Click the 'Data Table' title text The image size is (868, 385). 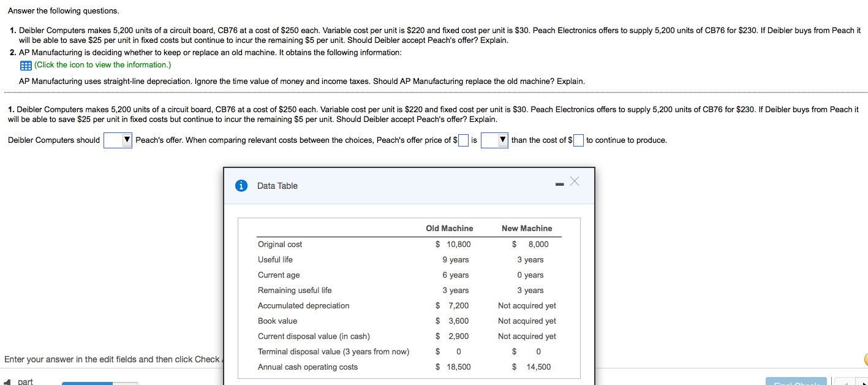pyautogui.click(x=277, y=186)
